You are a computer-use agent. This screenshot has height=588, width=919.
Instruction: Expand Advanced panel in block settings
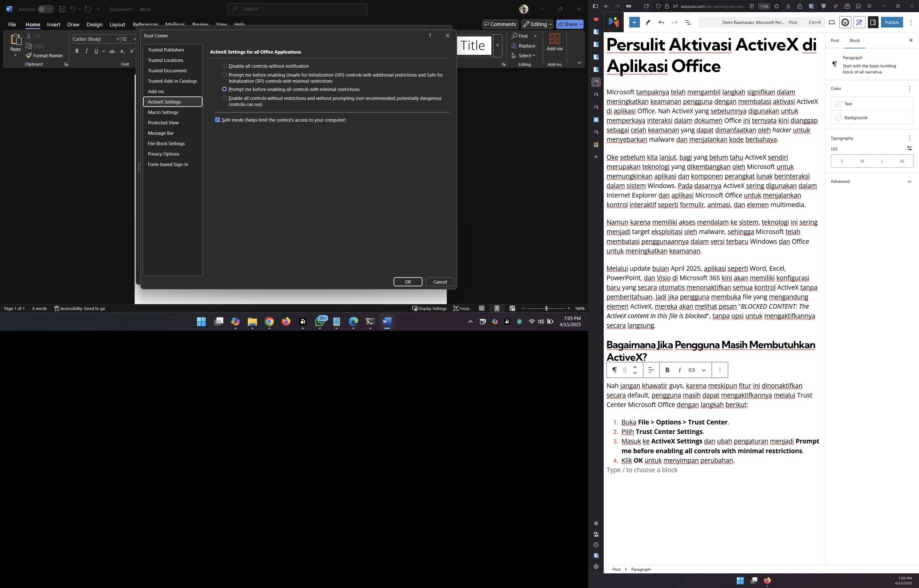pyautogui.click(x=872, y=181)
